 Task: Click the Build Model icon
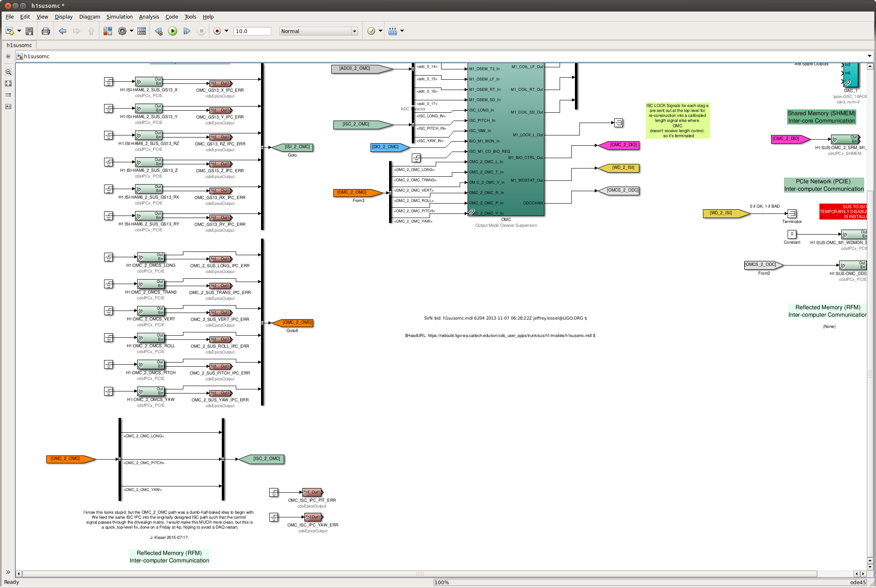393,31
